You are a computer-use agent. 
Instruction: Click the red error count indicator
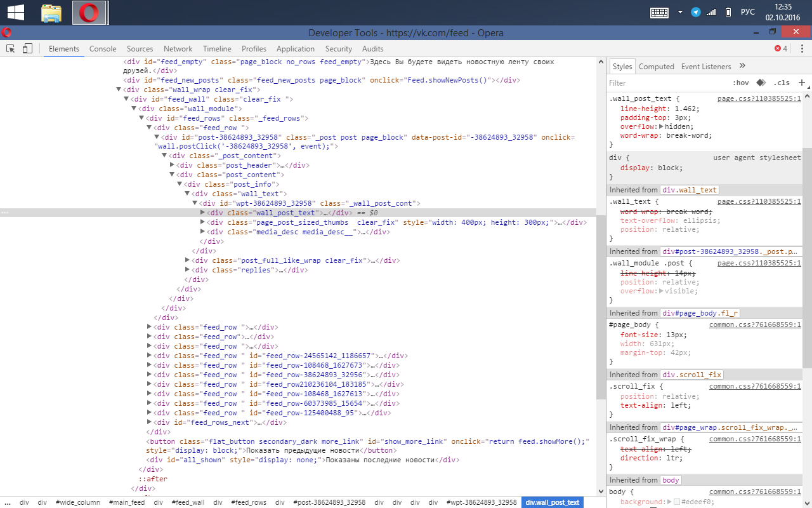780,49
